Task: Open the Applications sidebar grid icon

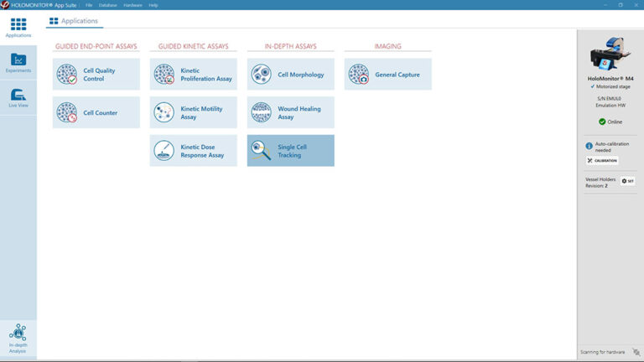Action: point(18,24)
